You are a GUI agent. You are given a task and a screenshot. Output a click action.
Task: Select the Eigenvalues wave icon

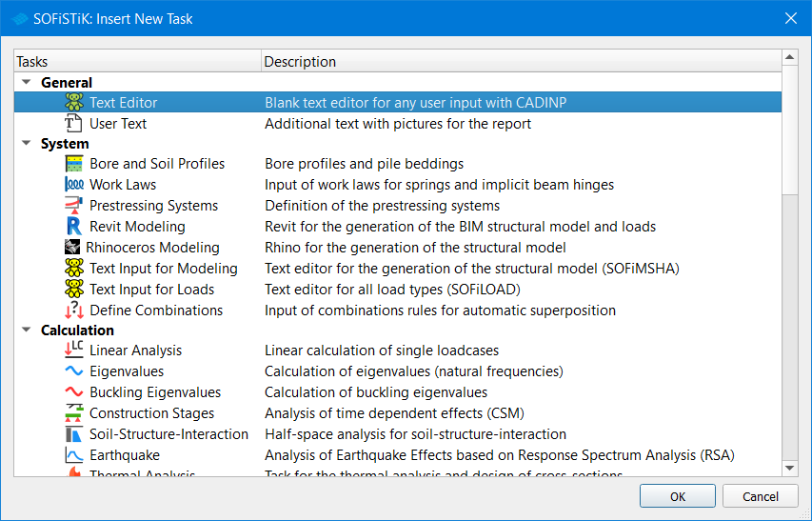coord(73,371)
